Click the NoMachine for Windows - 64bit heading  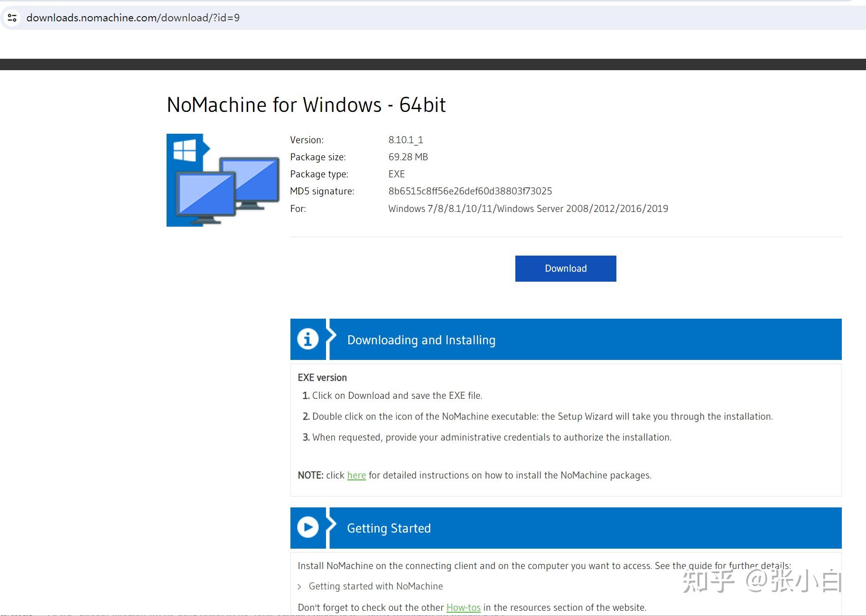(307, 105)
